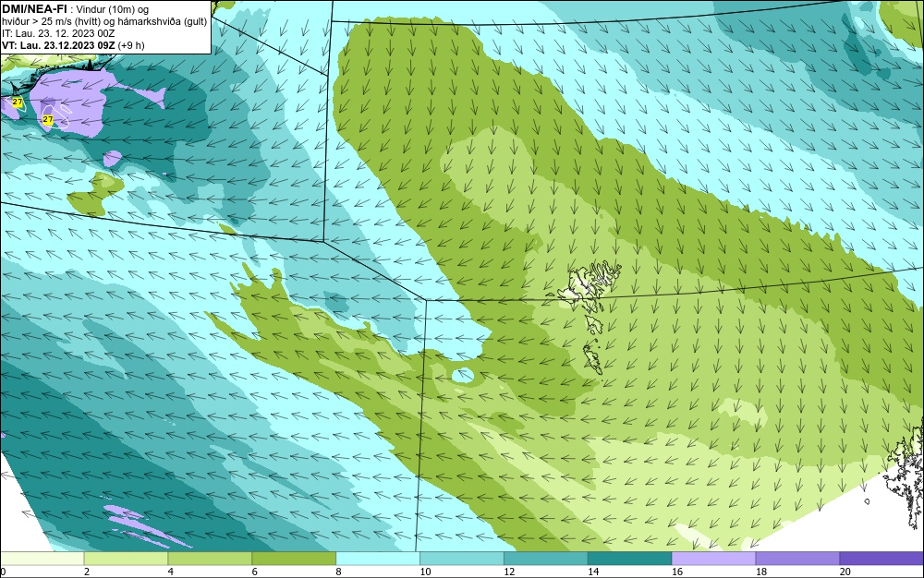Click the 16–18 m/s light purple legend swatch
The image size is (924, 578).
click(x=713, y=558)
